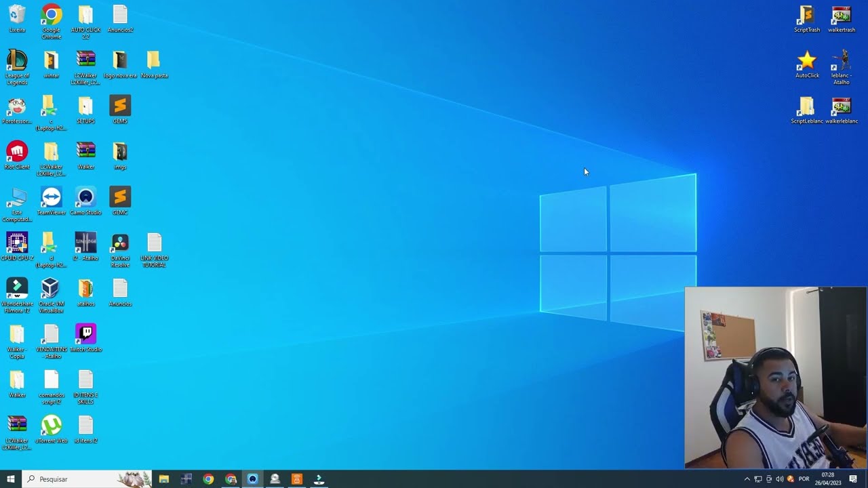Select the walkertrash desktop icon
Screen dimensions: 868x488
842,19
